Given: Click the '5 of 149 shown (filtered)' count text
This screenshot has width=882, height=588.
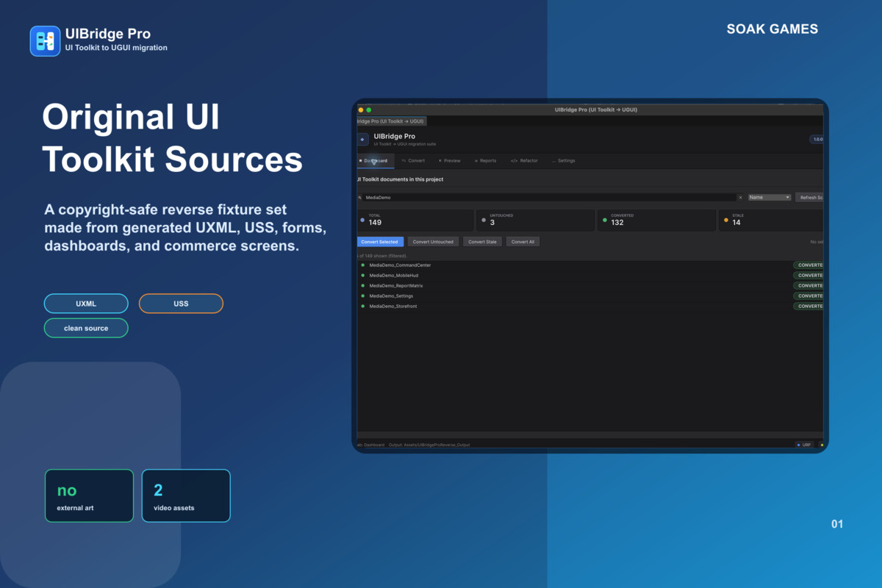Looking at the screenshot, I should 382,255.
